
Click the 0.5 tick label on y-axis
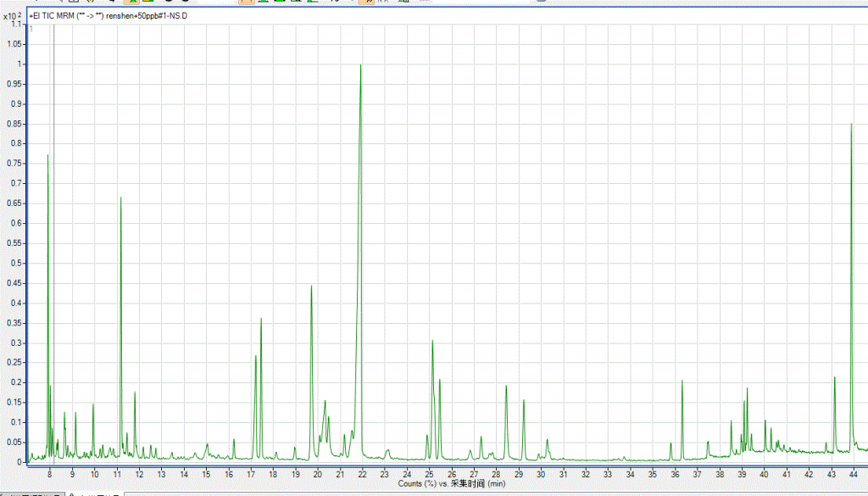(x=17, y=263)
